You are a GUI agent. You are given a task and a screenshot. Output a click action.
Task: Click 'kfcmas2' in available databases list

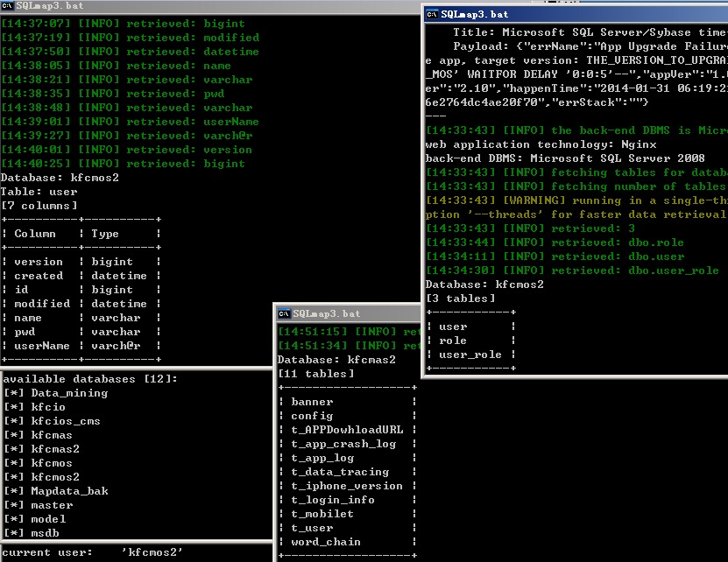[55, 449]
